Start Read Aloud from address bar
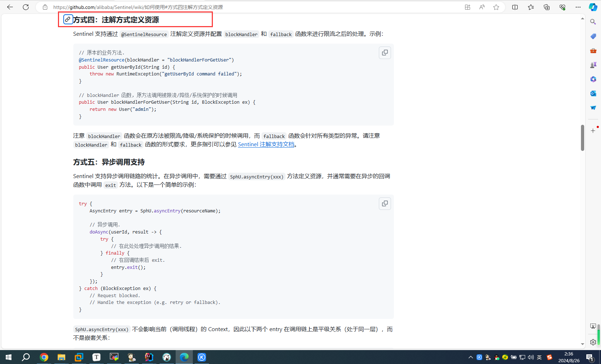This screenshot has width=601, height=364. click(x=482, y=7)
